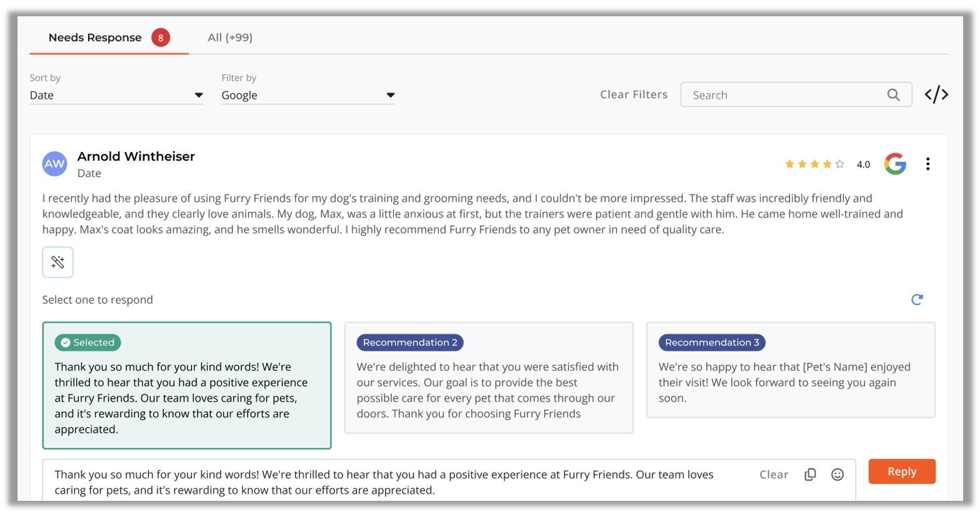Image resolution: width=980 pixels, height=514 pixels.
Task: Click the Google logo on the review
Action: click(895, 164)
